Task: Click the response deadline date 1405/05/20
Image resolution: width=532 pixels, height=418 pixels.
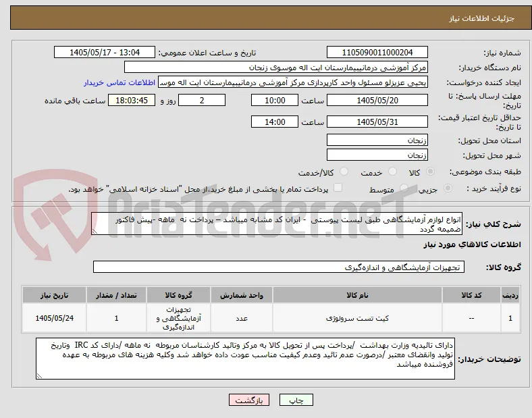Action: point(377,101)
